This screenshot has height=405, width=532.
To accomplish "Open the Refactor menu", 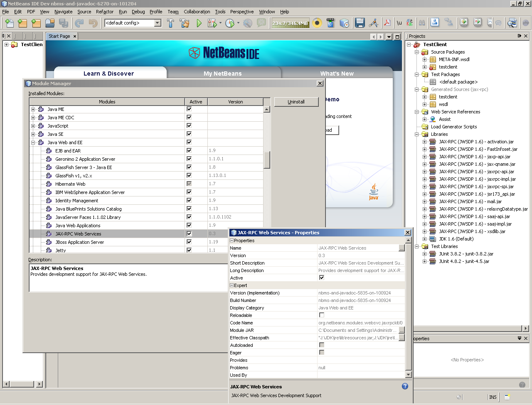I will click(105, 12).
